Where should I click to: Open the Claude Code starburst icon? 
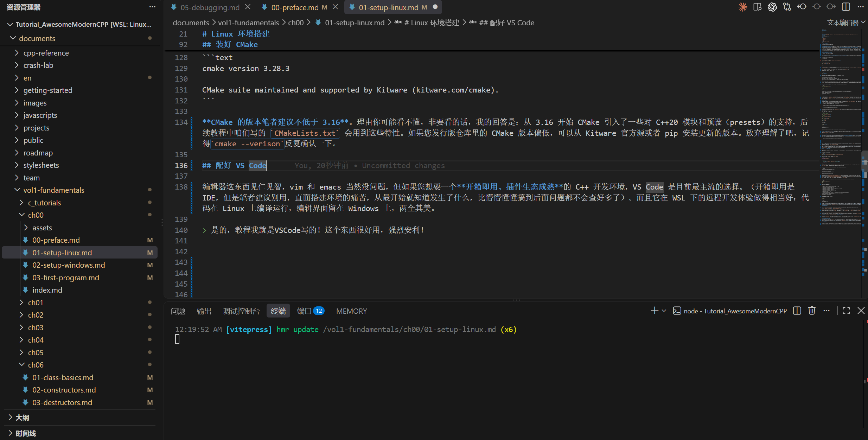tap(743, 7)
